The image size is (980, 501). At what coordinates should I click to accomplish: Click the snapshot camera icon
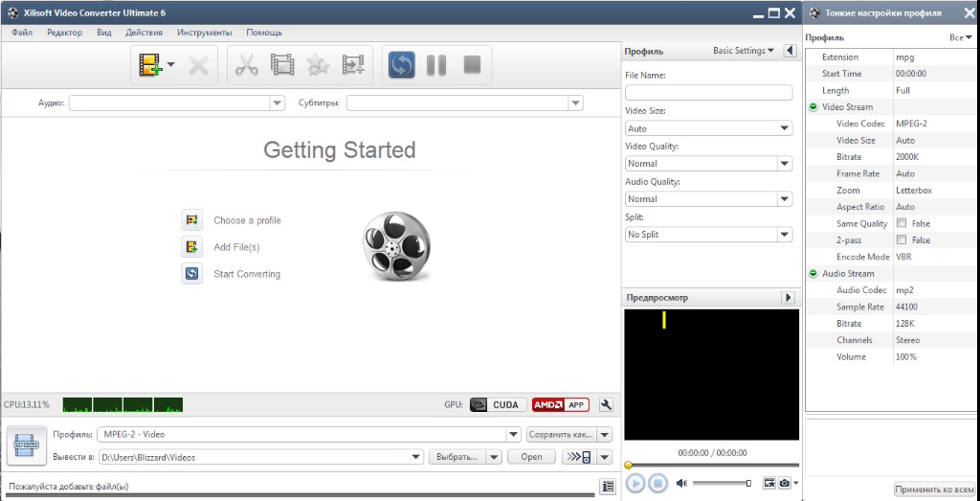pos(785,483)
